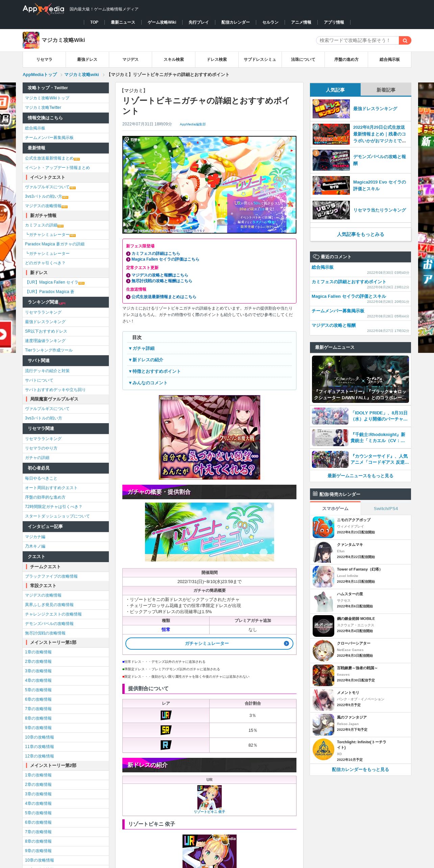434x868 pixels.
Task: Open Torchlight Infinite app icon
Action: tap(323, 749)
